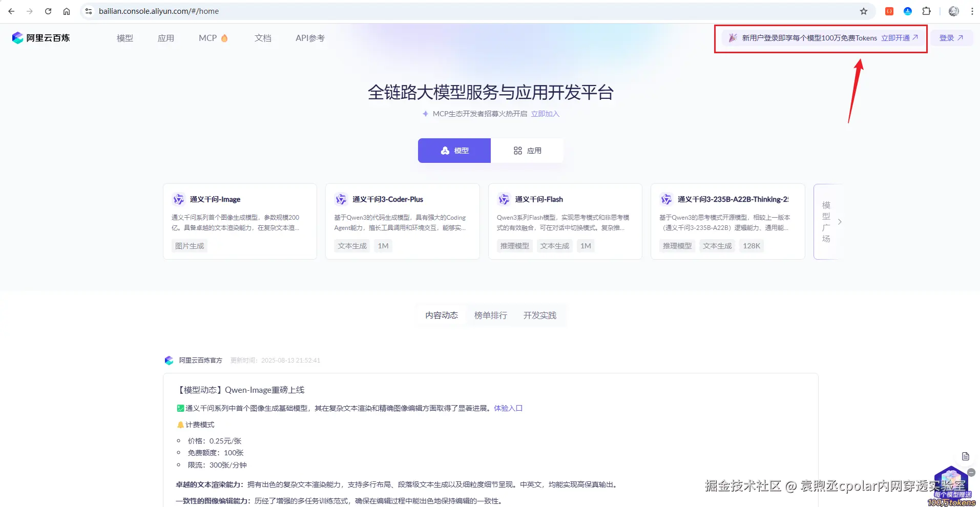Click the 登录 button

951,38
